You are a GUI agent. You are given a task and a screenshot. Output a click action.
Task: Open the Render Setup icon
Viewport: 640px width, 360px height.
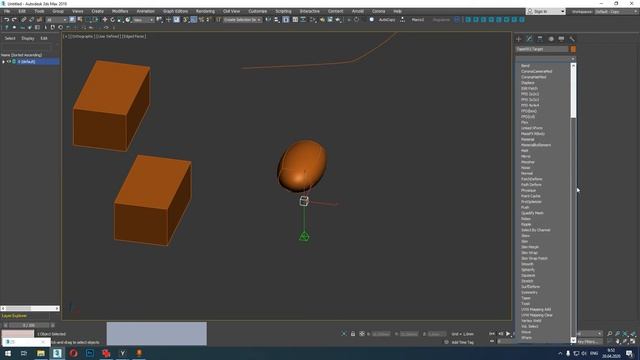coord(322,20)
